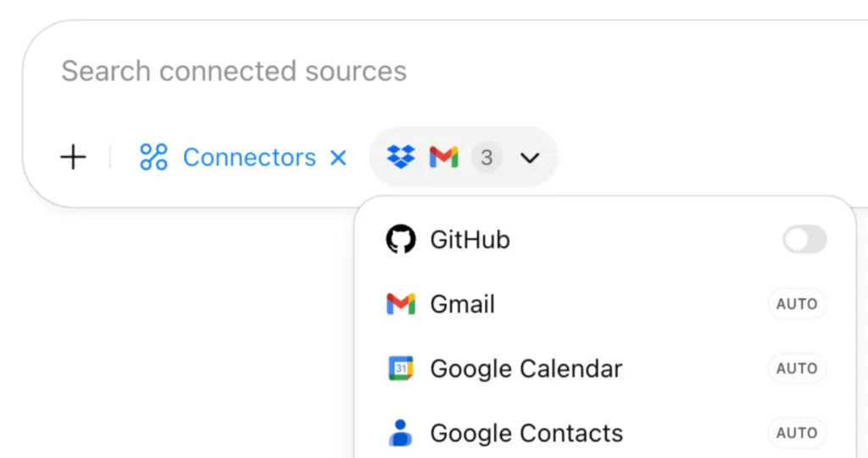
Task: Click the Dropbox icon in source pill
Action: [401, 157]
